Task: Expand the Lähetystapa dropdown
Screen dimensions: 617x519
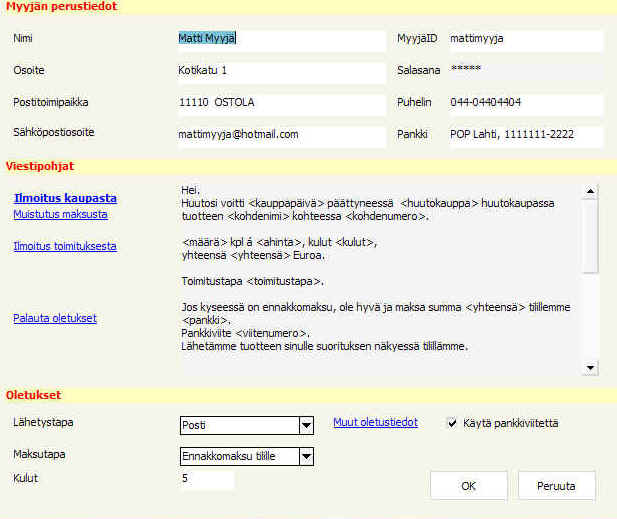Action: [x=306, y=427]
